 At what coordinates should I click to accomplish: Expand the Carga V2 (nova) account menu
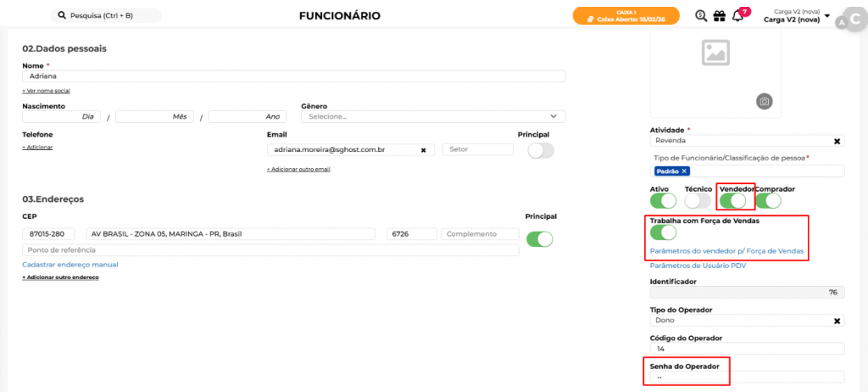tap(826, 15)
